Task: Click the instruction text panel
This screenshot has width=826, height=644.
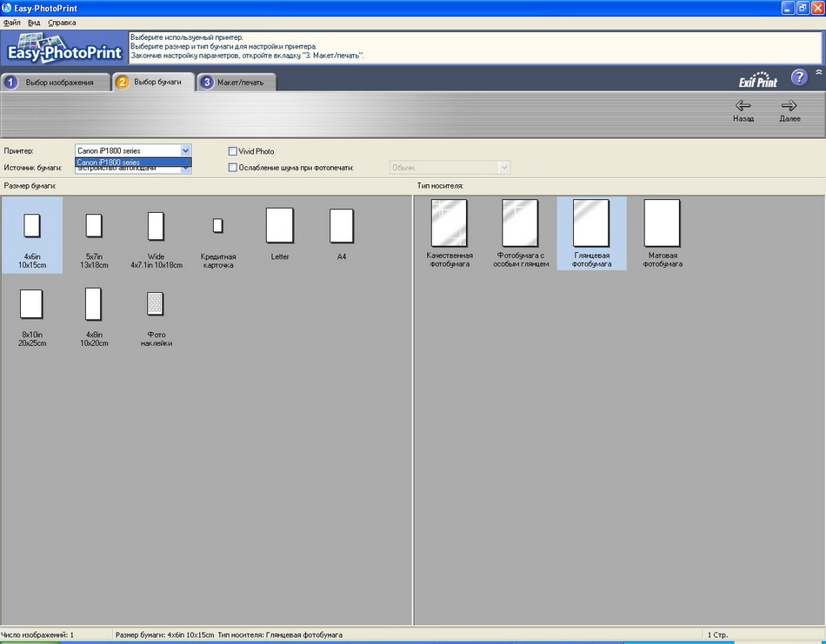Action: 475,48
